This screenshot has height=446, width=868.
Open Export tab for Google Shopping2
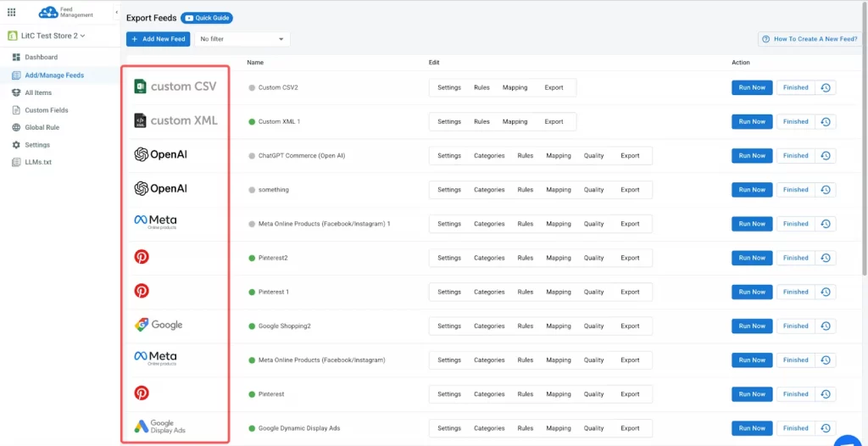point(630,326)
